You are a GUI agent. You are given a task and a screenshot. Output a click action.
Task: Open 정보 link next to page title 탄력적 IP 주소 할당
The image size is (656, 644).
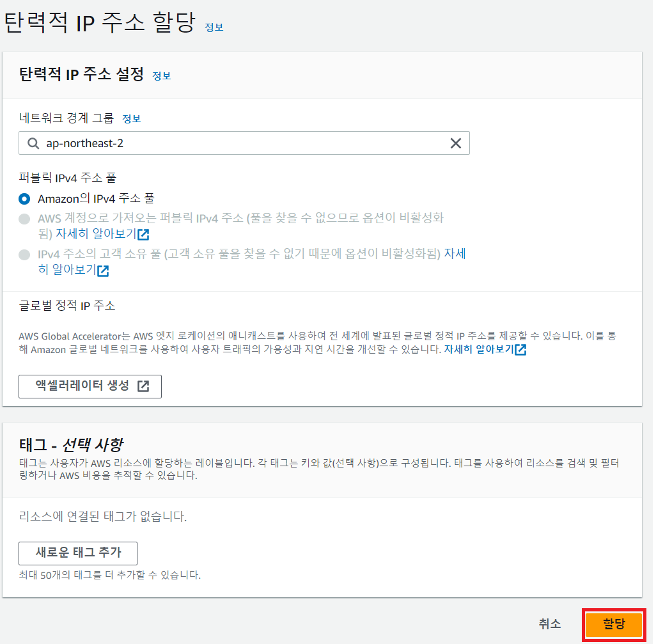pos(214,27)
